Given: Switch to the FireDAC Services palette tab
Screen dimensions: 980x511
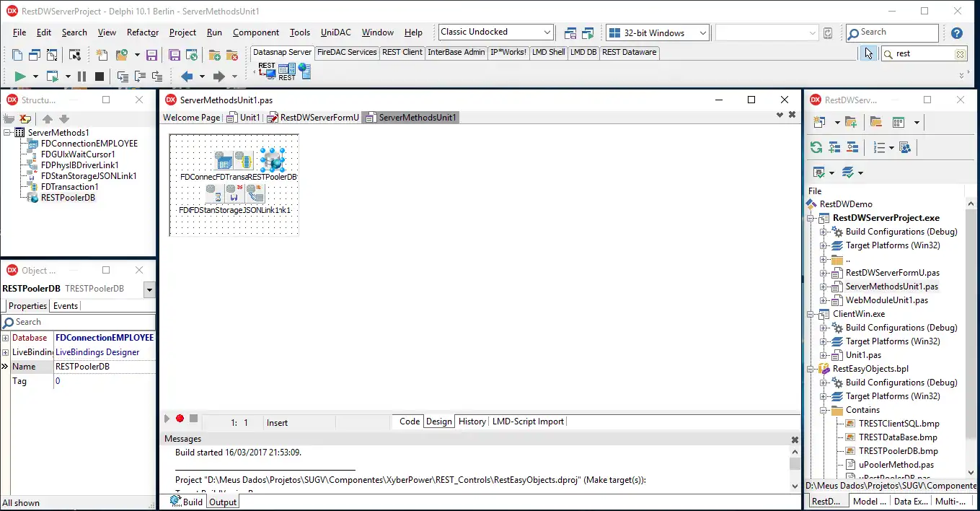Looking at the screenshot, I should [347, 52].
